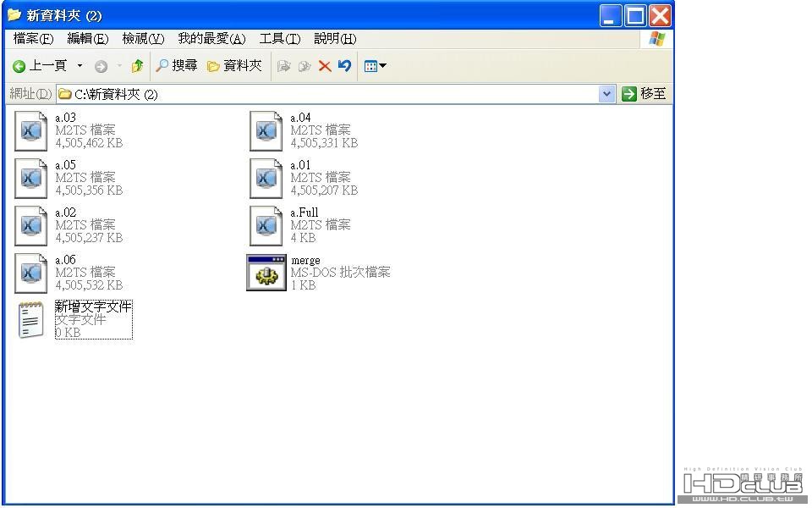Toggle the Folders (資料夾) pane

point(234,66)
